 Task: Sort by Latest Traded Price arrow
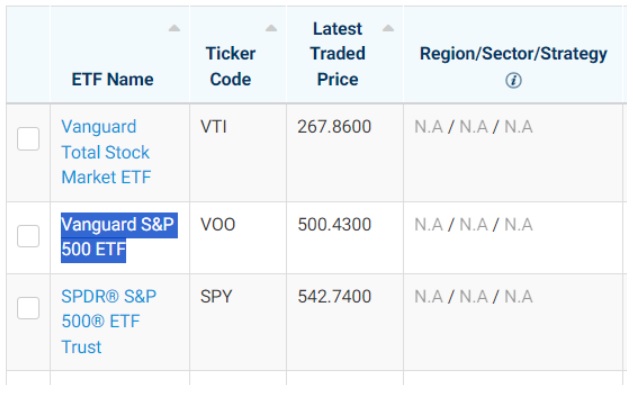click(388, 28)
